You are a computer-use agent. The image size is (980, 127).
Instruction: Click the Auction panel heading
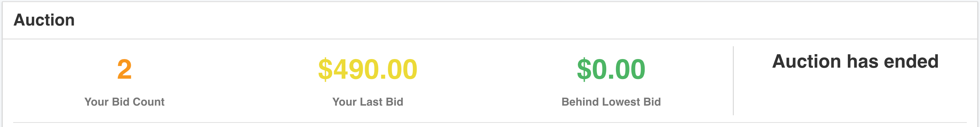click(44, 20)
